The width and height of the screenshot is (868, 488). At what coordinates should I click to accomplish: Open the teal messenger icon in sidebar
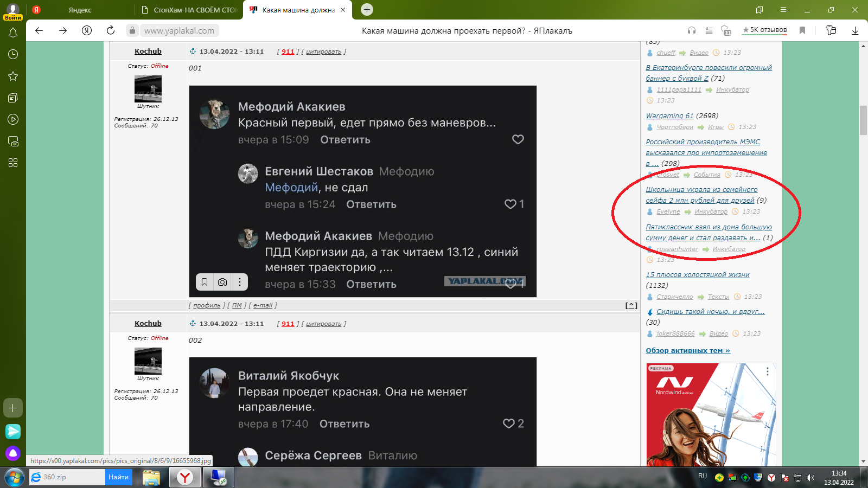coord(13,431)
